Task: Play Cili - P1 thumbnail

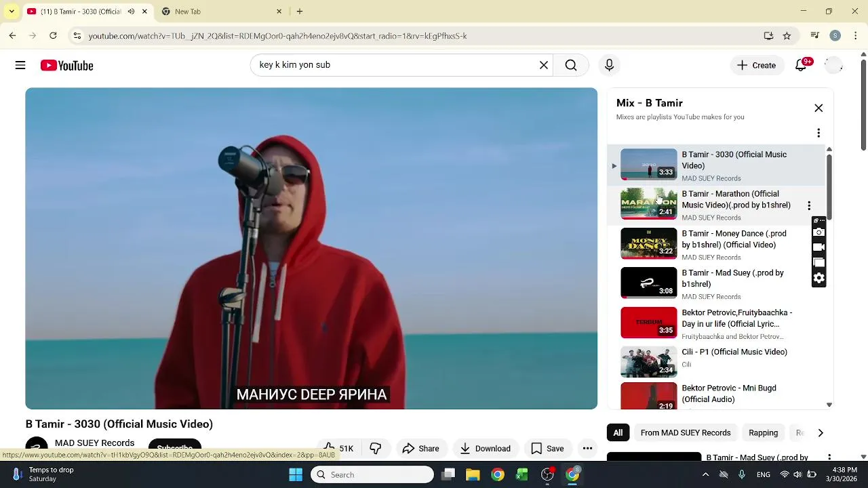Action: coord(649,363)
